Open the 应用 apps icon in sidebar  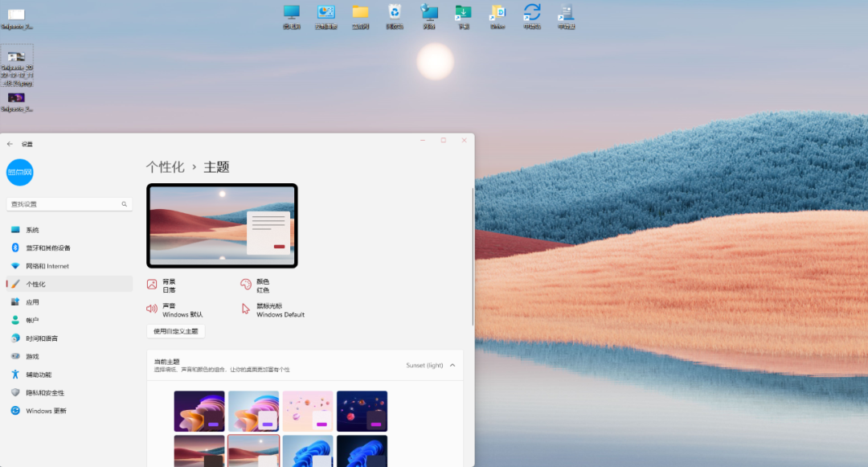[15, 301]
